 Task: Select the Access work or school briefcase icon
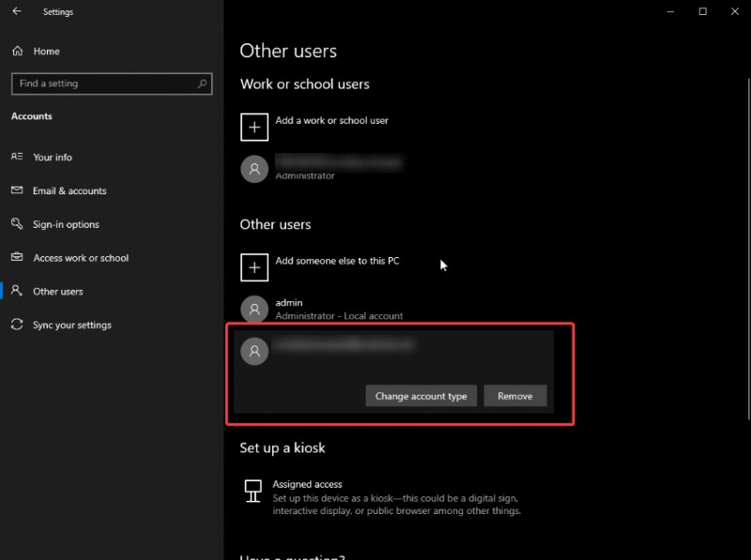[x=16, y=257]
